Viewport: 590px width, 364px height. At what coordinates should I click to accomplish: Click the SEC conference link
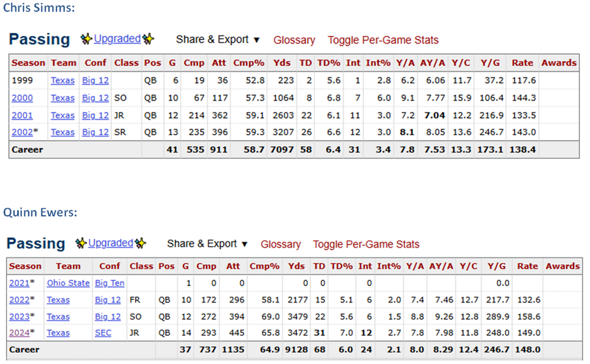(x=103, y=333)
